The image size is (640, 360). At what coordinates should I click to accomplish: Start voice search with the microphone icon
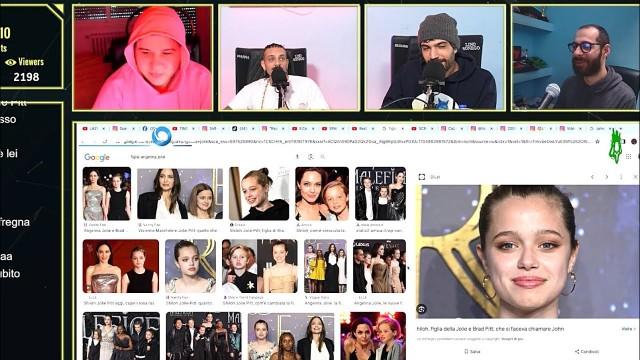click(298, 157)
